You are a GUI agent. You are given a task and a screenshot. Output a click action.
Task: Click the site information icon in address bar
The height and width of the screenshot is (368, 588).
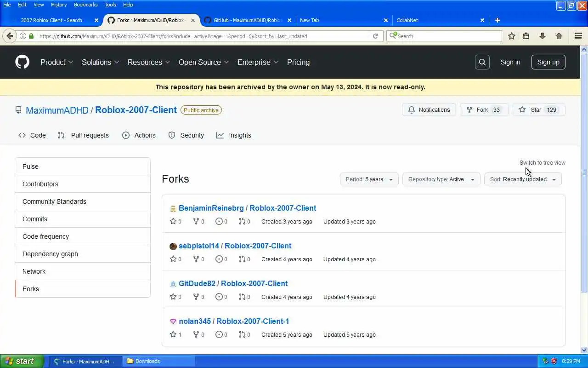23,36
